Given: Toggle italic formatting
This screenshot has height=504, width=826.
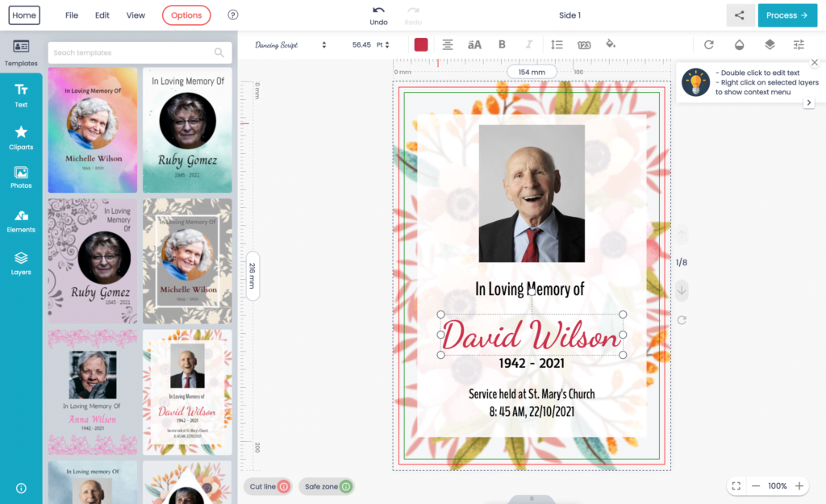Looking at the screenshot, I should click(x=528, y=44).
